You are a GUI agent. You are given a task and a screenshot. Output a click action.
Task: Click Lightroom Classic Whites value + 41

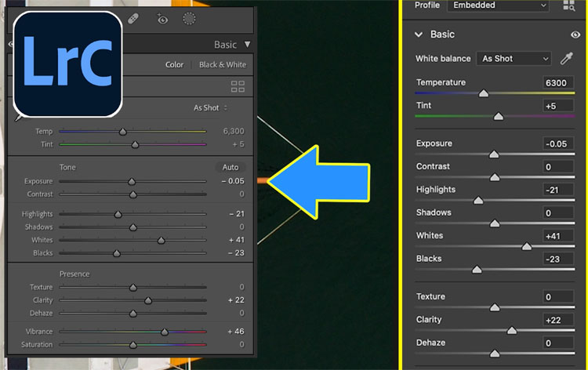tap(236, 240)
